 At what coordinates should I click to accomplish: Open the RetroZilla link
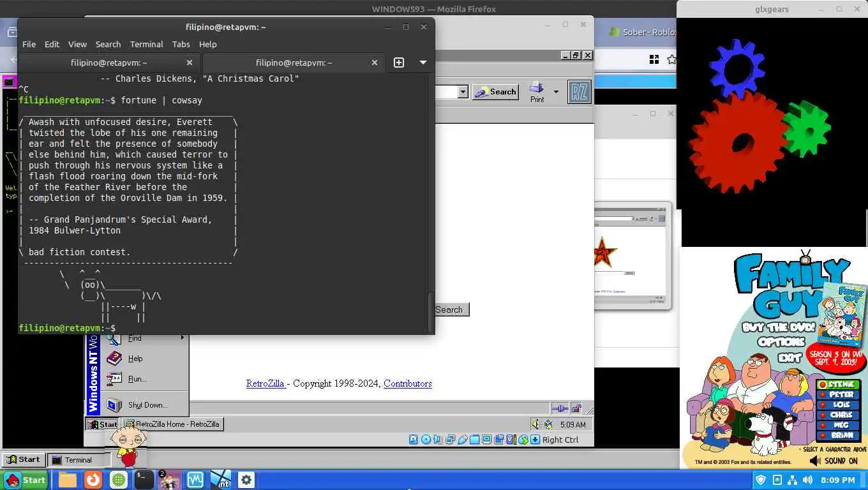(x=266, y=383)
